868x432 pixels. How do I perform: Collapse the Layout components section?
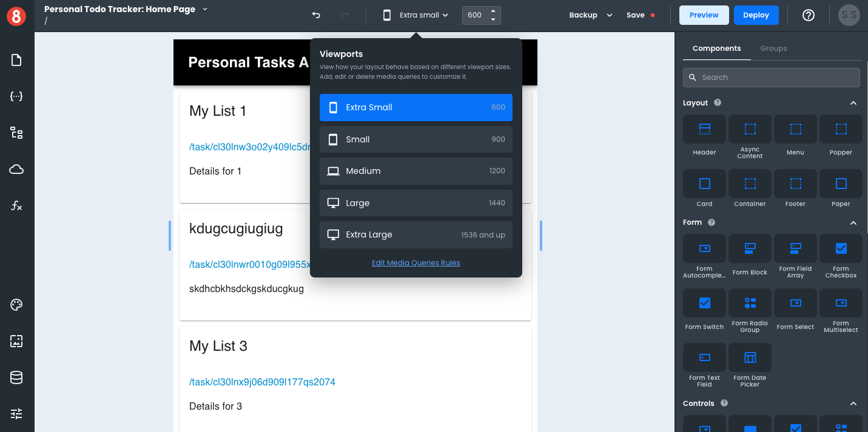853,102
